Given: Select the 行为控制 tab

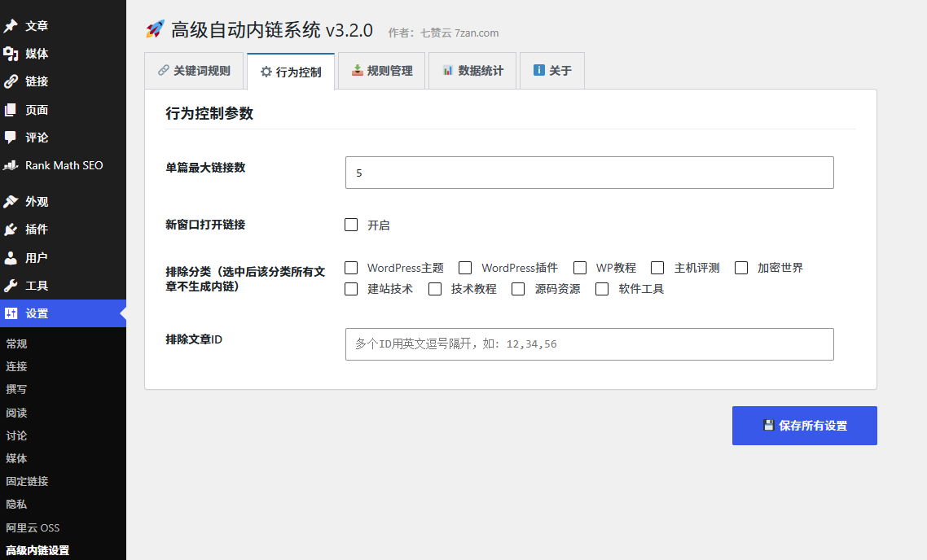Looking at the screenshot, I should coord(291,72).
